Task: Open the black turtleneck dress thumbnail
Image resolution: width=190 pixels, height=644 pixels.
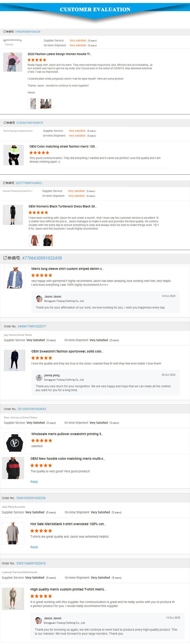Action: tap(13, 215)
